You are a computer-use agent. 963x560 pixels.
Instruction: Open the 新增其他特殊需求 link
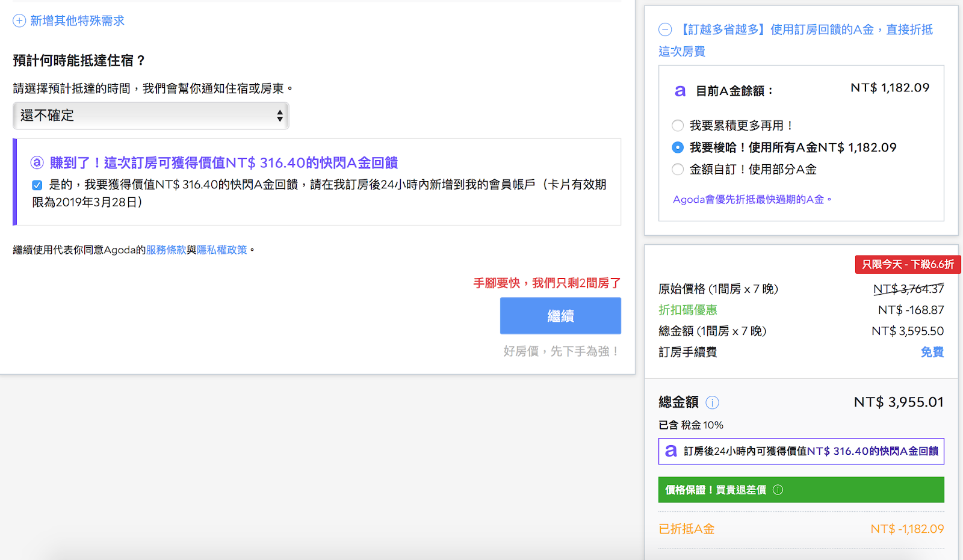coord(77,21)
